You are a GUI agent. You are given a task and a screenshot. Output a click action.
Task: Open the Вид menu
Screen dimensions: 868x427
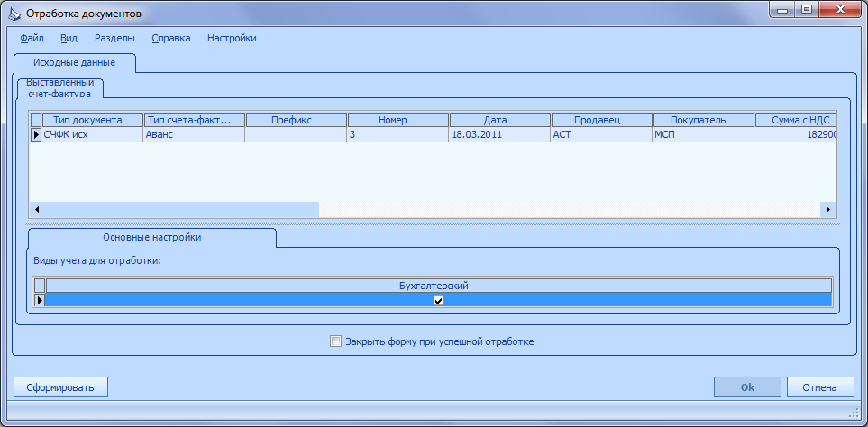69,38
